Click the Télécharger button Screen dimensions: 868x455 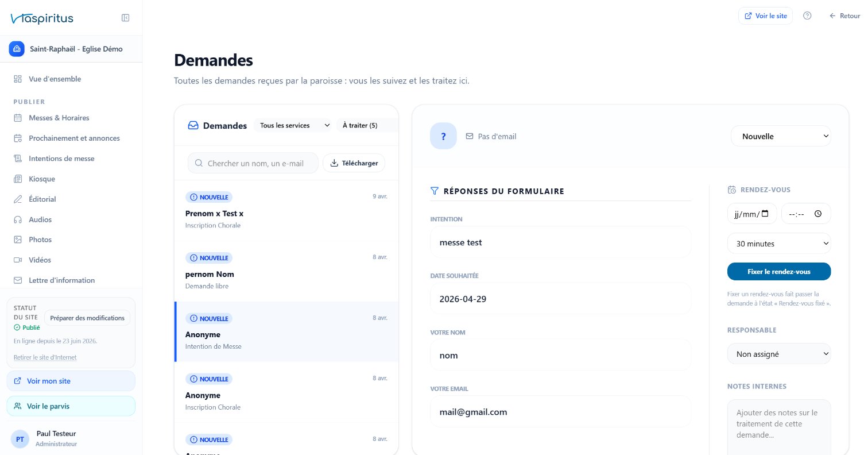tap(354, 163)
